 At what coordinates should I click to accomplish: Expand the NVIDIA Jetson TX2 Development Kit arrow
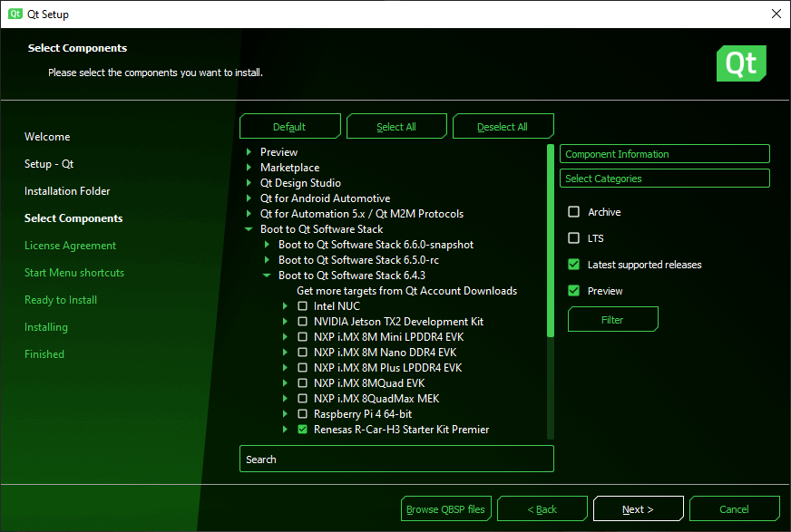285,322
